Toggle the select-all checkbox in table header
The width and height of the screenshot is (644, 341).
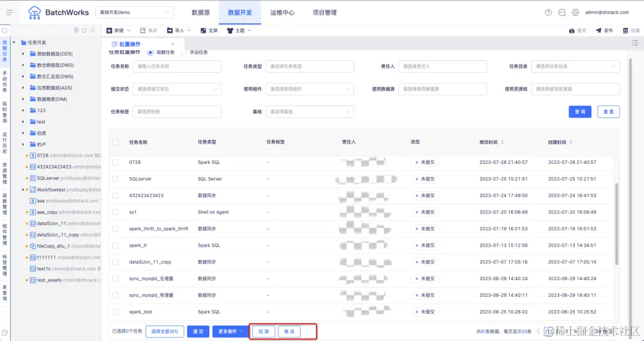(x=116, y=142)
